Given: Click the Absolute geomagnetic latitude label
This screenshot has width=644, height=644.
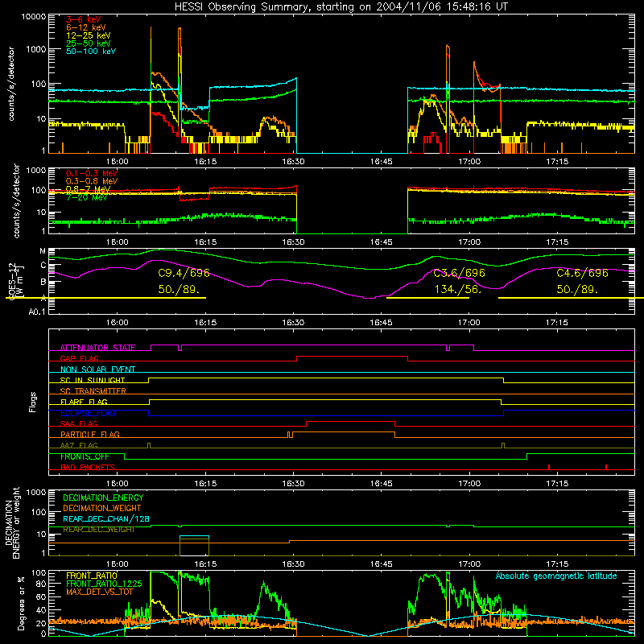Looking at the screenshot, I should tap(556, 576).
